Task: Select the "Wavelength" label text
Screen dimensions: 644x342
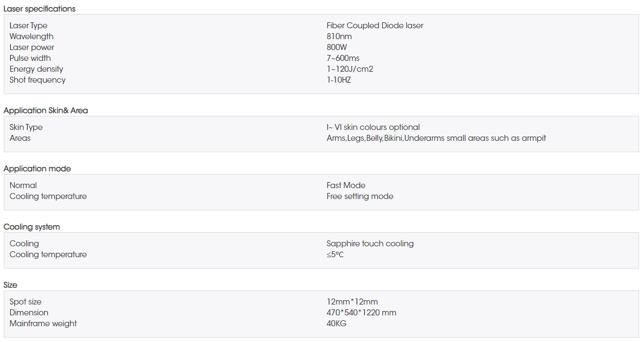Action: (31, 36)
